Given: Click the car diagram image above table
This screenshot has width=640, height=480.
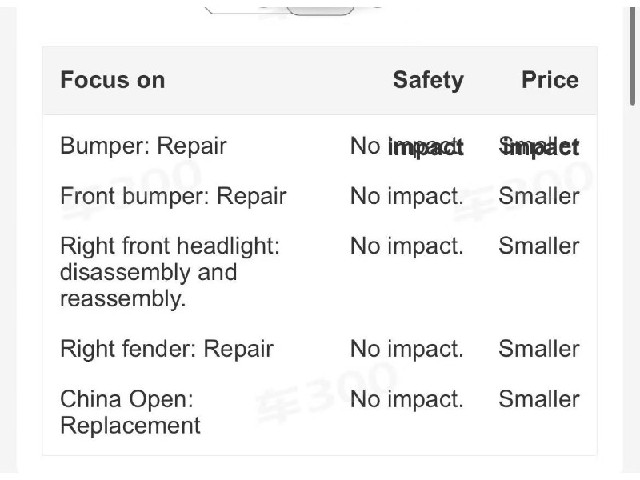Looking at the screenshot, I should (292, 11).
